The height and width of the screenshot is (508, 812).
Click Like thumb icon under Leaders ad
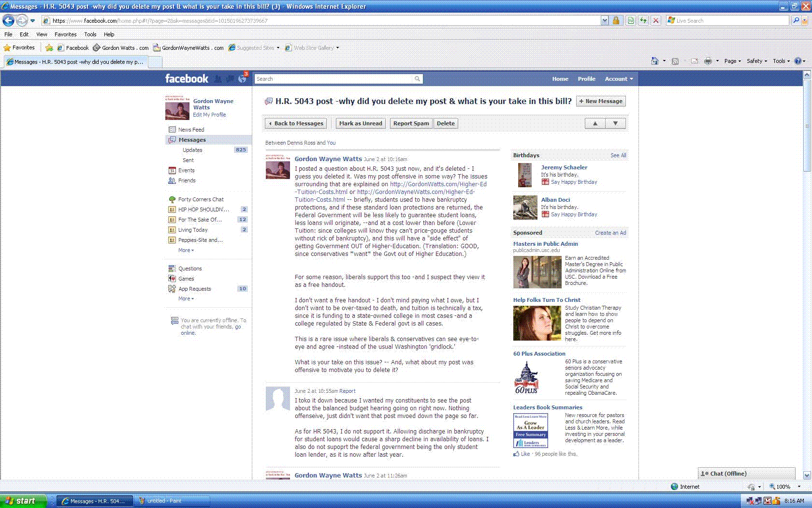tap(516, 454)
